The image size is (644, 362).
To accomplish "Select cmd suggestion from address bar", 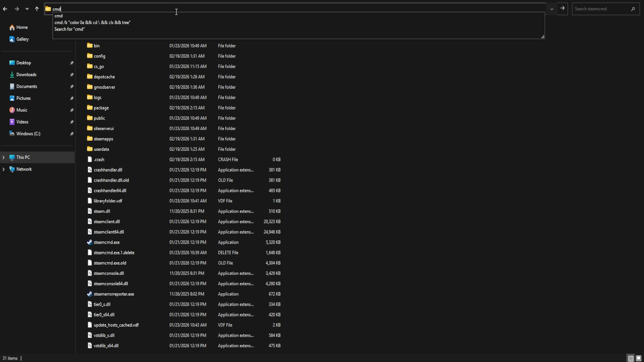I will click(x=59, y=16).
